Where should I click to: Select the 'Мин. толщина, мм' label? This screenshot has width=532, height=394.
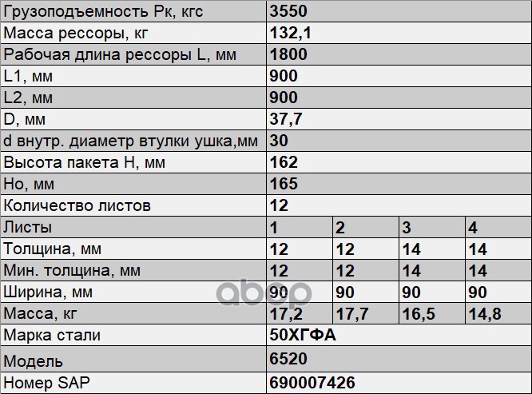72,270
